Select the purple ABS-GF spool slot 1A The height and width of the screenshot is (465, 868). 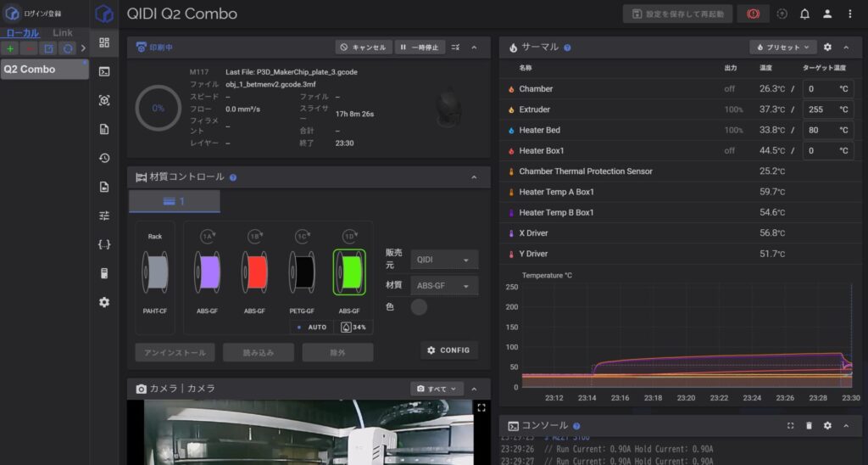pos(208,273)
